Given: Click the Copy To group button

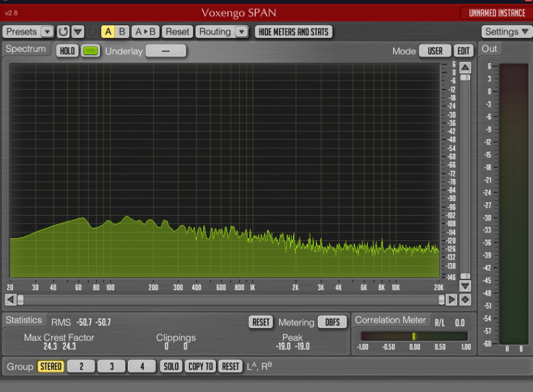Looking at the screenshot, I should [x=201, y=367].
